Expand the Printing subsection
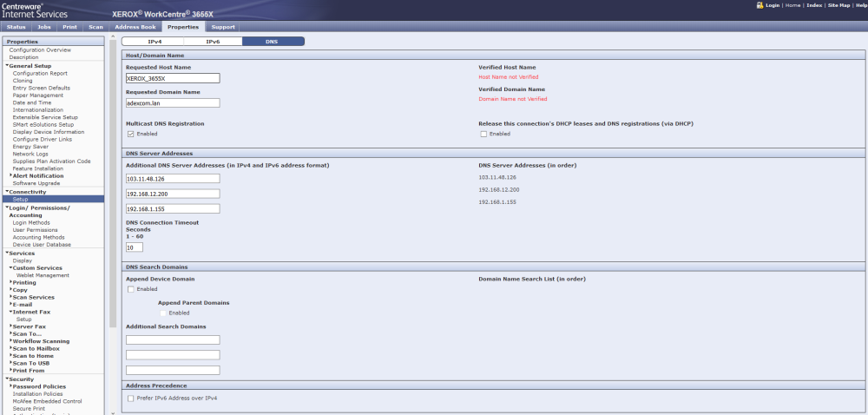This screenshot has height=415, width=868. (x=11, y=282)
